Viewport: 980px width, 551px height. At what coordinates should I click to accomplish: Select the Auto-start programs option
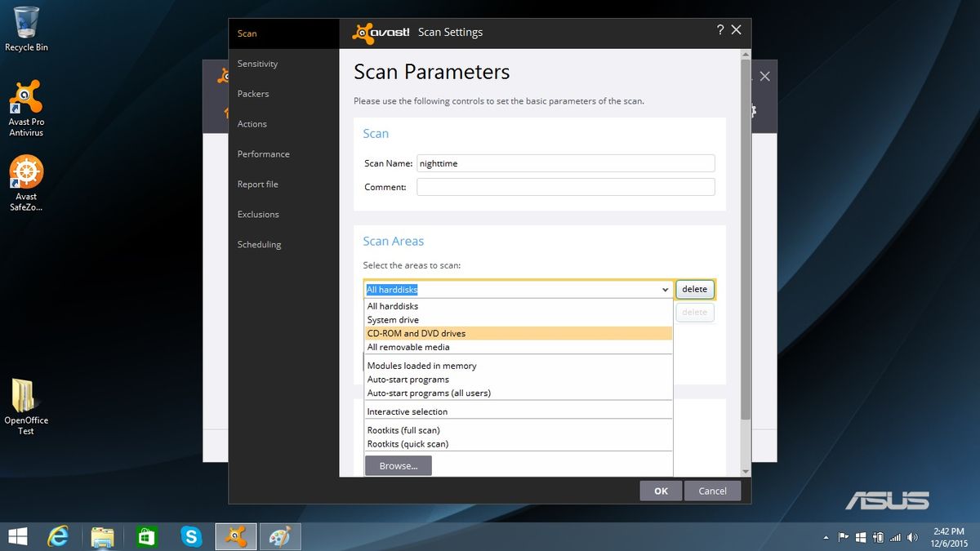(x=518, y=380)
